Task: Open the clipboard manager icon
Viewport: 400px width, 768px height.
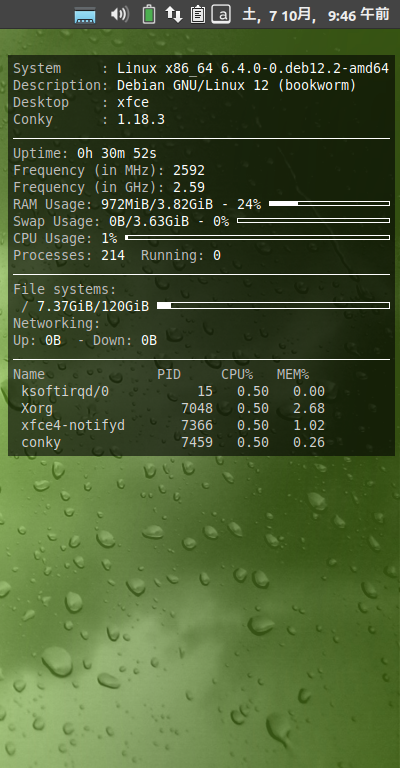Action: click(197, 14)
